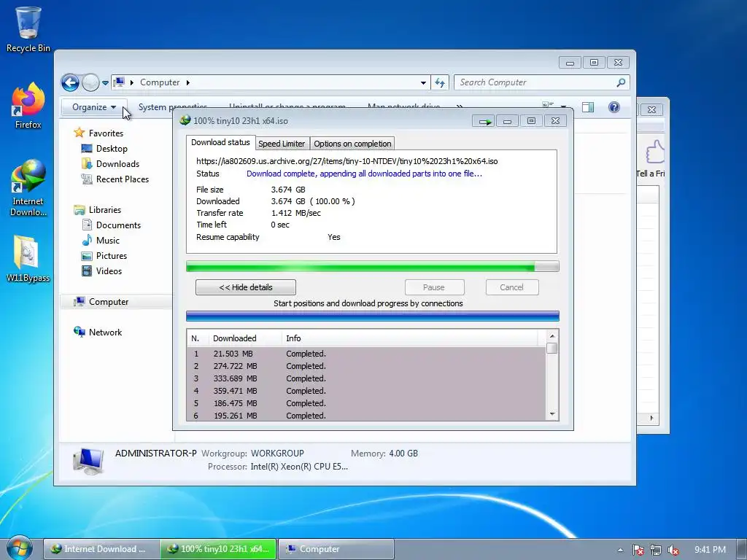Switch to tiny10 download taskbar button

coord(219,549)
